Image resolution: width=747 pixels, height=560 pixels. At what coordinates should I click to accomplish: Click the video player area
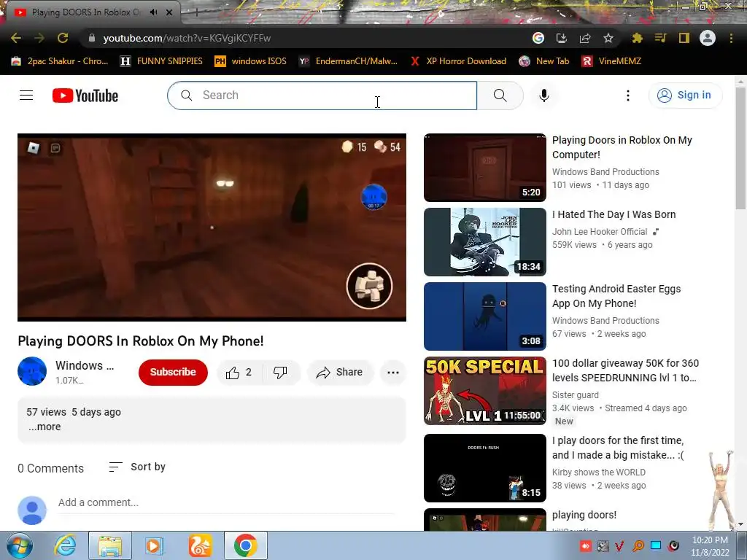pos(212,227)
